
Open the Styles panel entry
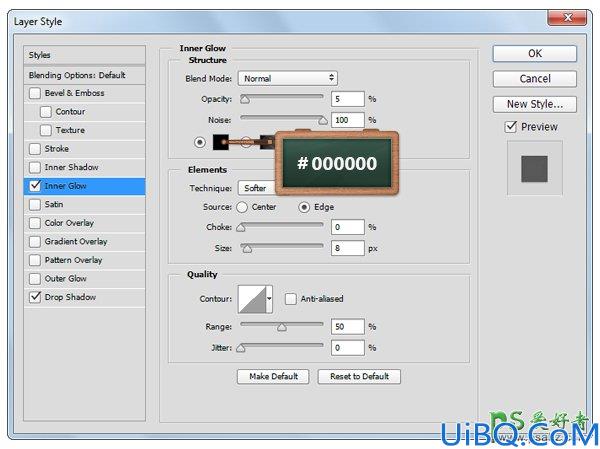pyautogui.click(x=85, y=55)
